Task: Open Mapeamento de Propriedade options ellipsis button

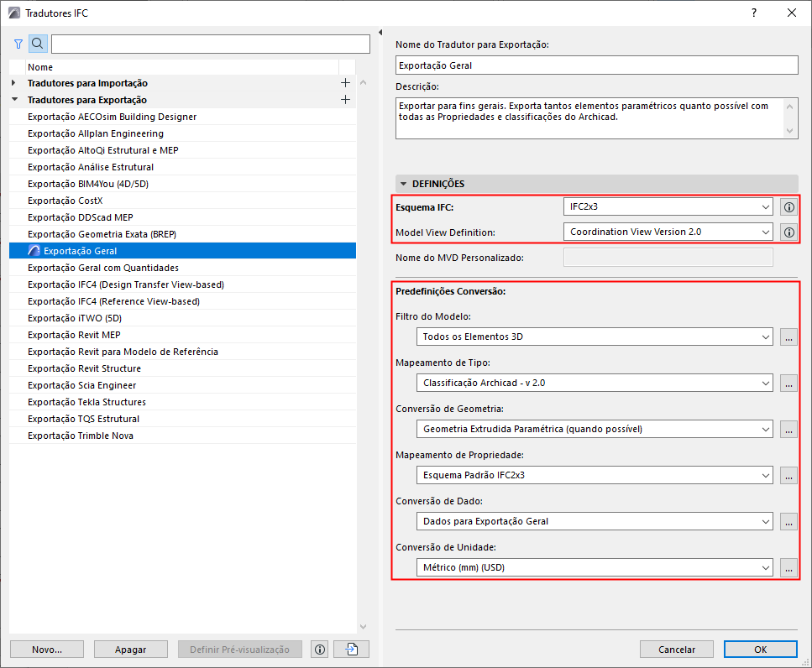Action: tap(788, 475)
